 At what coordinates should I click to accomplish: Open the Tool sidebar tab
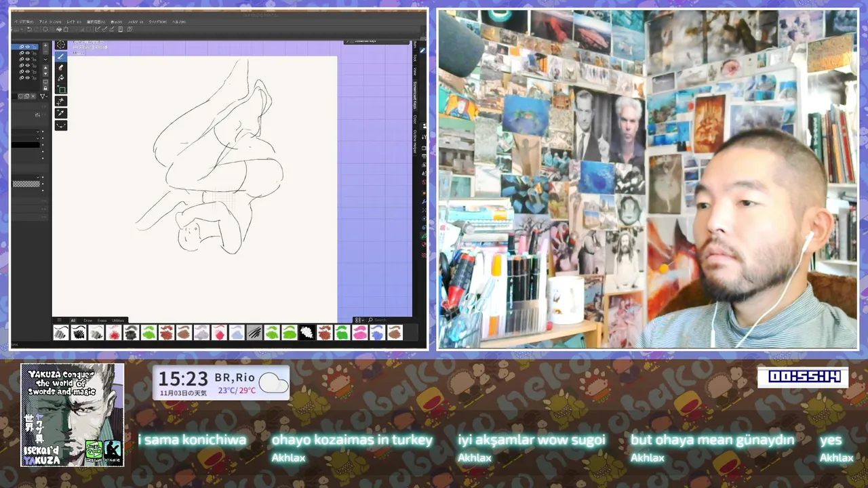click(415, 58)
